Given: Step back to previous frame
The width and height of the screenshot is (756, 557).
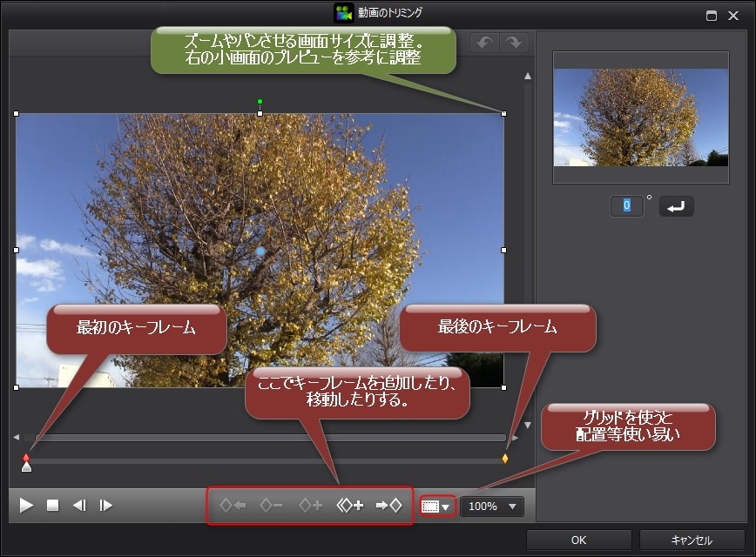Looking at the screenshot, I should tap(79, 506).
